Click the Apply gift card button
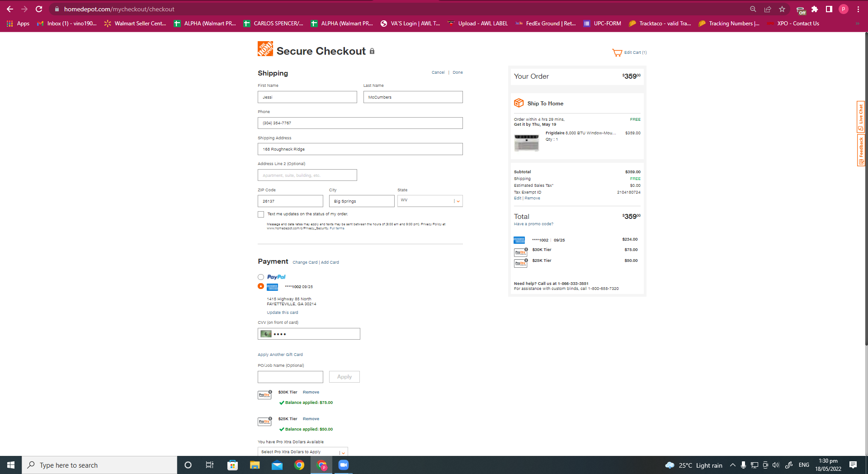The height and width of the screenshot is (474, 868). [344, 377]
